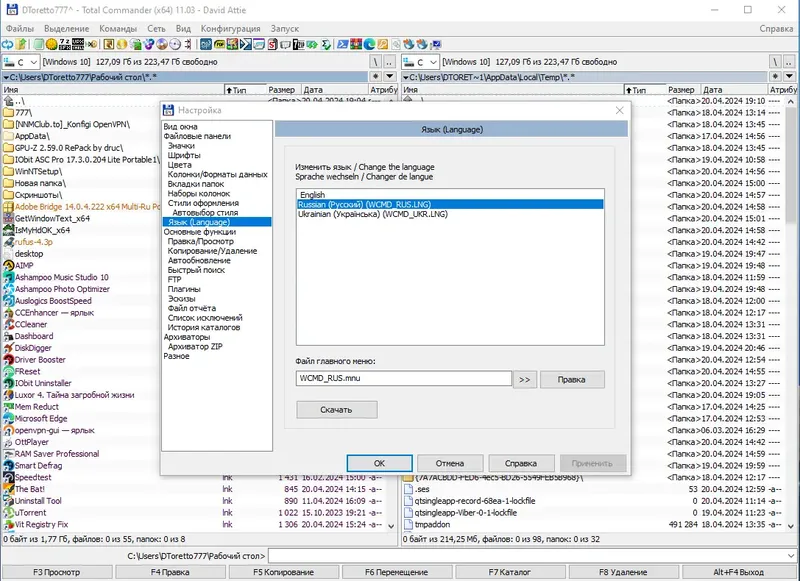Image resolution: width=800 pixels, height=581 pixels.
Task: Click the Total Commander title bar icon
Action: [10, 9]
